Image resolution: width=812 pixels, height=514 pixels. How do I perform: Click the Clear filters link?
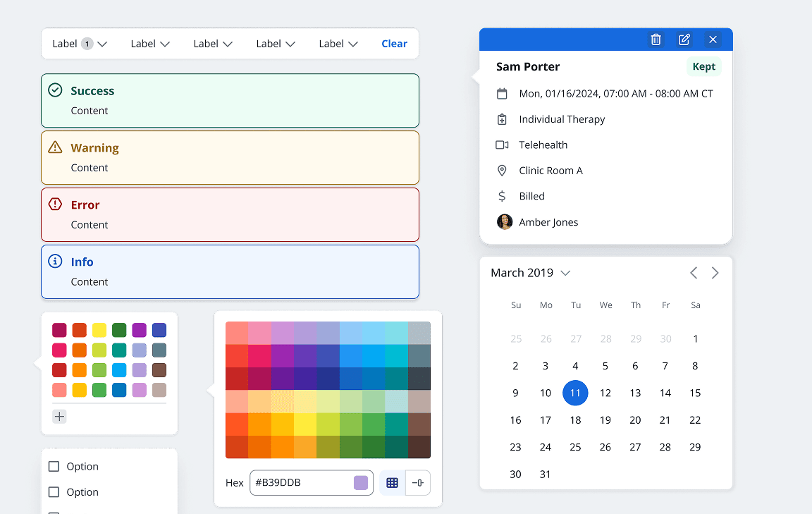(394, 43)
